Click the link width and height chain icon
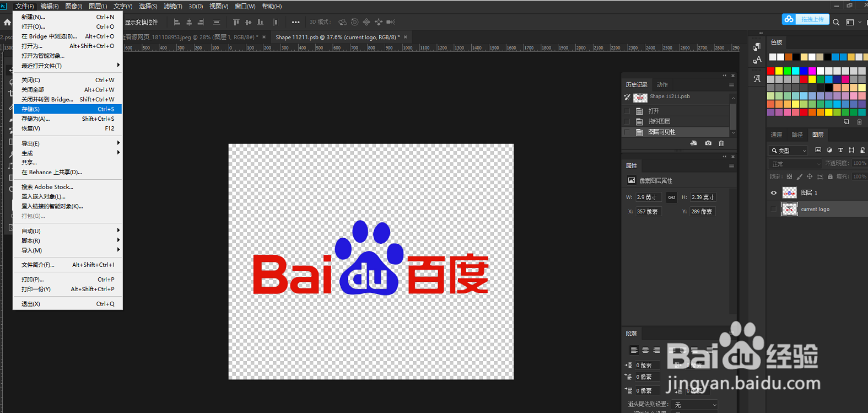 pyautogui.click(x=671, y=197)
